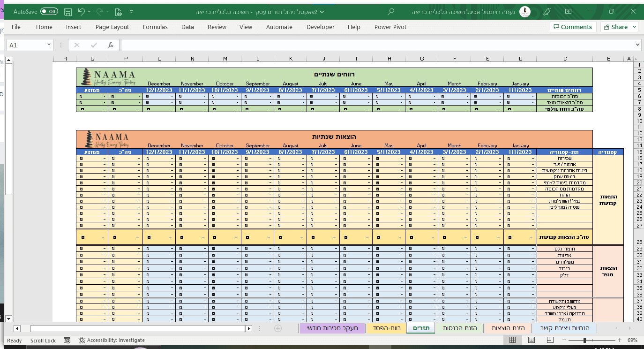Screen dimensions: 644x349
Task: Click the Undo arrow icon
Action: pos(82,12)
